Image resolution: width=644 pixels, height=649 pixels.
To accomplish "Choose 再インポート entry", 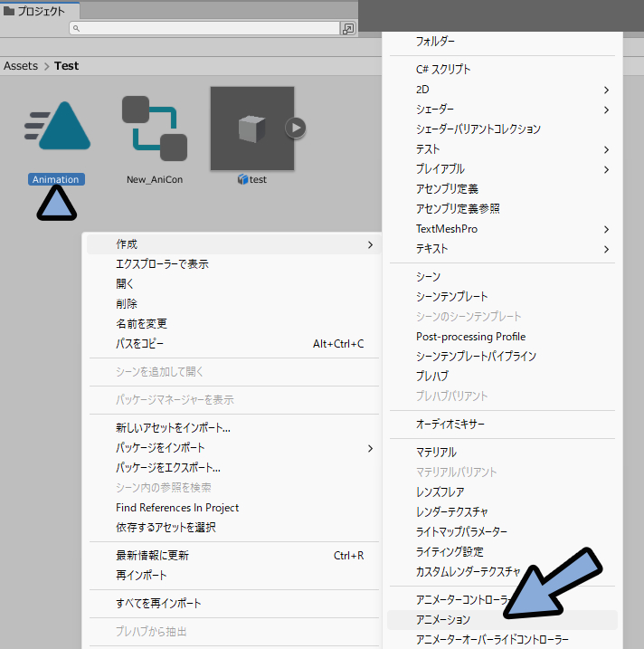I will pos(234,576).
